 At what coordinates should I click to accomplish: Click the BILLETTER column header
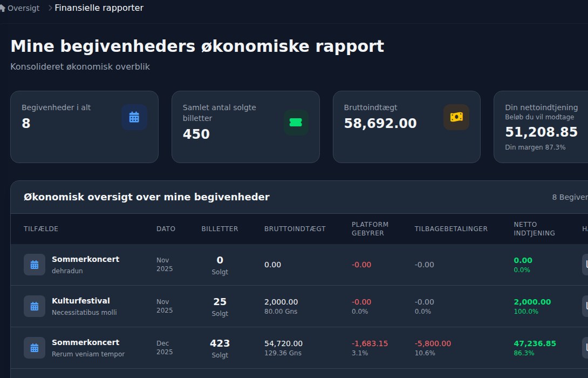point(220,228)
